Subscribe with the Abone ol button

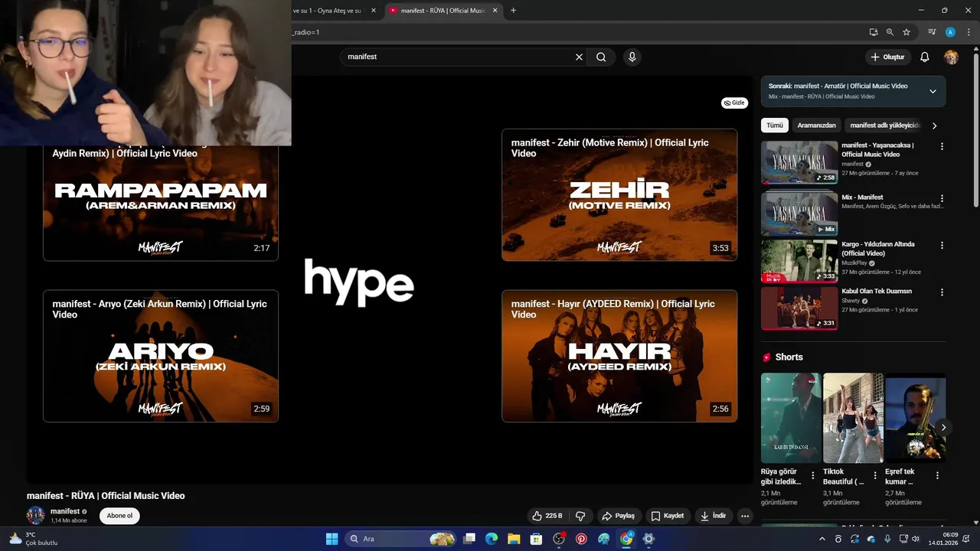(x=119, y=516)
